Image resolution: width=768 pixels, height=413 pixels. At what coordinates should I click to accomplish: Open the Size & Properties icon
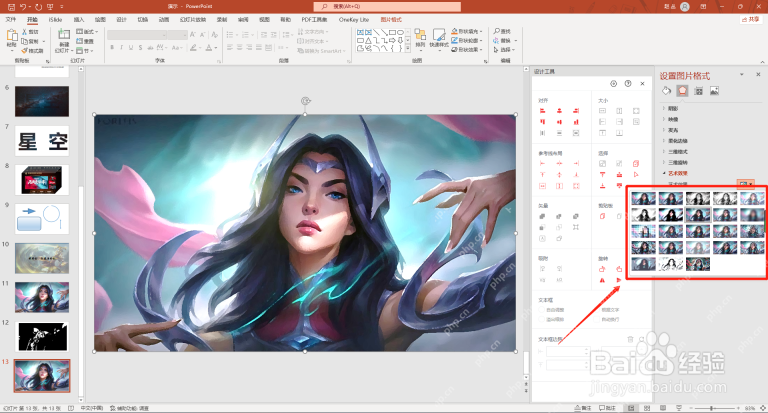tap(699, 91)
